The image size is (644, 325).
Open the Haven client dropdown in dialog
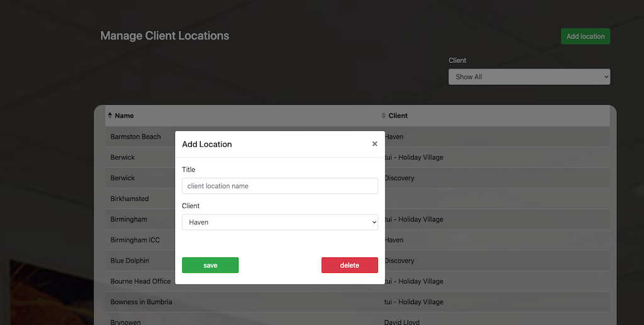(x=280, y=222)
